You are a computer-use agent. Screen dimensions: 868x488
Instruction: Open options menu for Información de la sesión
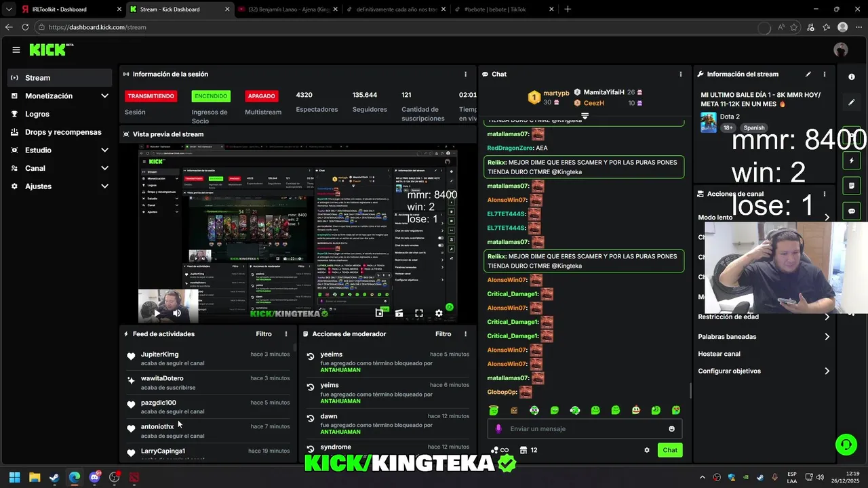point(465,74)
